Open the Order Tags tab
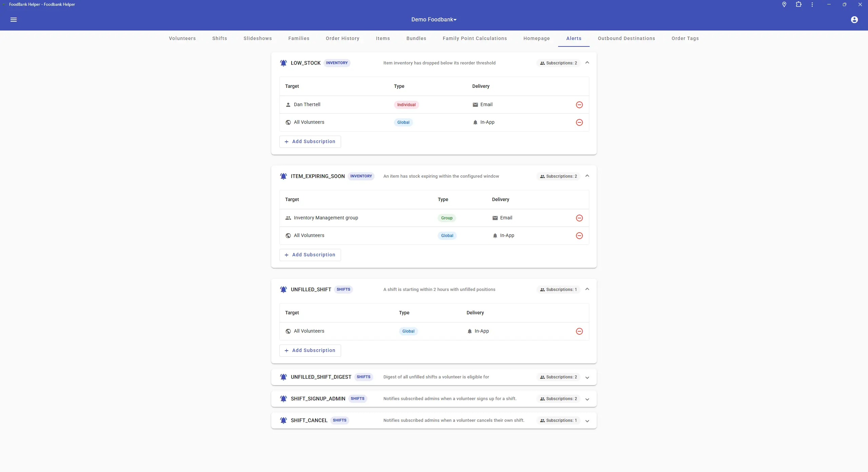Image resolution: width=868 pixels, height=472 pixels. pos(685,38)
